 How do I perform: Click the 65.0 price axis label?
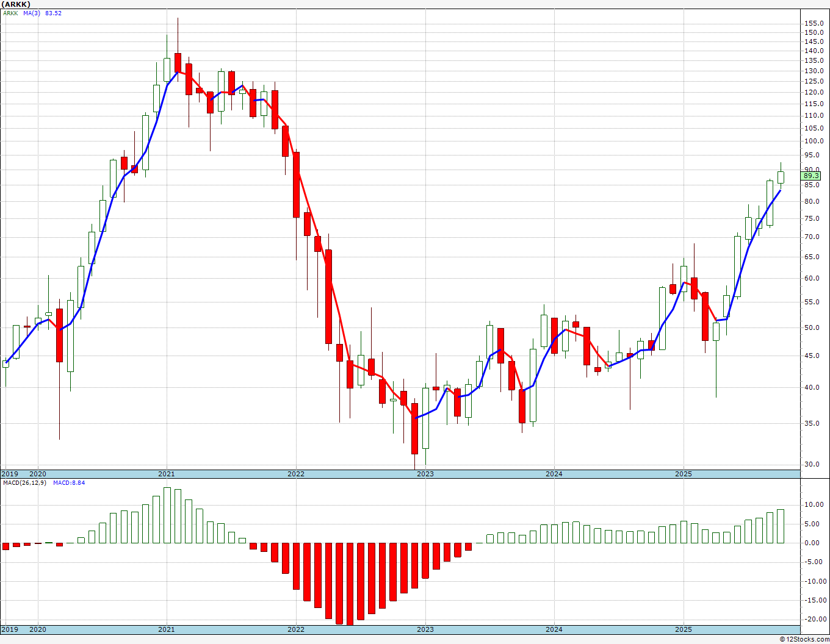(x=813, y=257)
